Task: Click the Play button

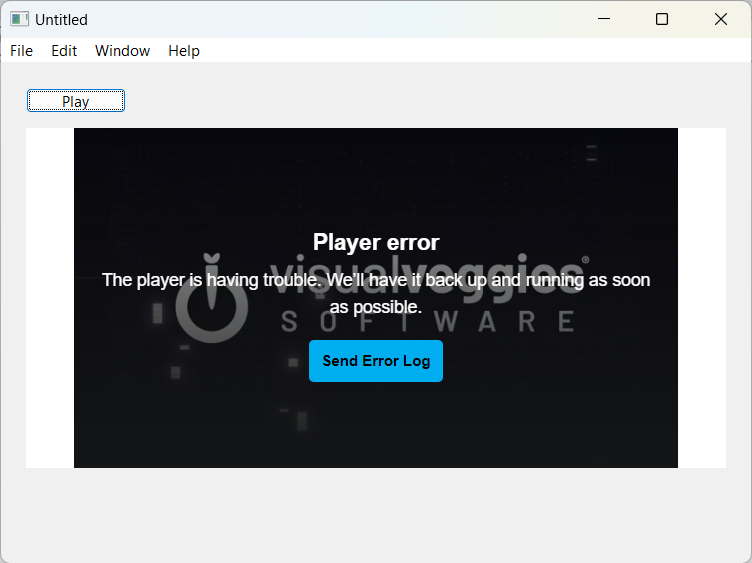Action: point(76,101)
